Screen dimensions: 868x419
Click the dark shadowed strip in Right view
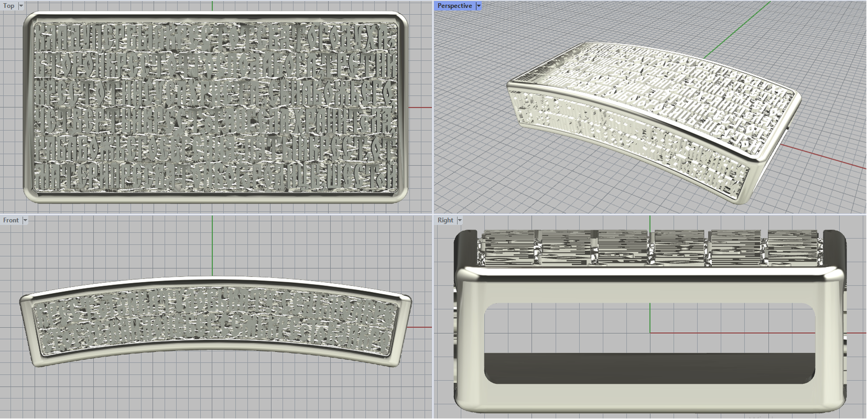[650, 368]
